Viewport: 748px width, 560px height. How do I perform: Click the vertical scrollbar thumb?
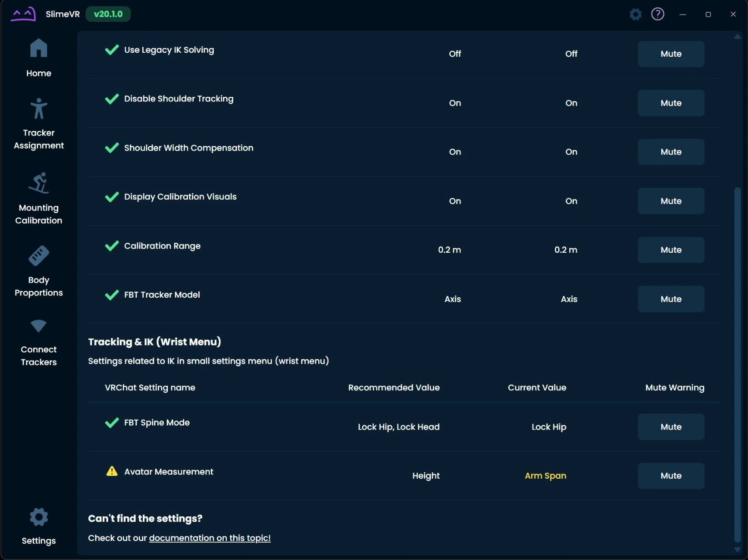click(x=738, y=365)
